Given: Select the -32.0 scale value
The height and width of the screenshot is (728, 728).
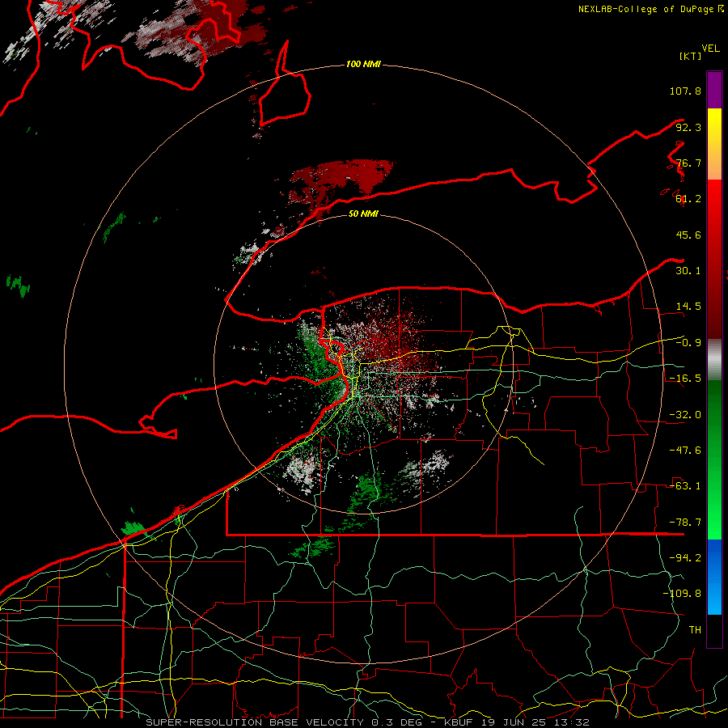Looking at the screenshot, I should click(685, 415).
